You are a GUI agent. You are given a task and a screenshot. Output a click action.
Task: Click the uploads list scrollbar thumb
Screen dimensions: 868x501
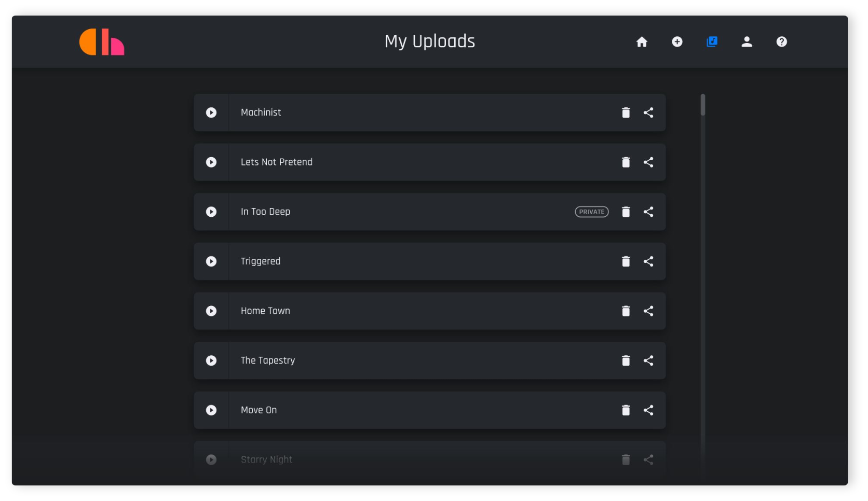pos(703,105)
